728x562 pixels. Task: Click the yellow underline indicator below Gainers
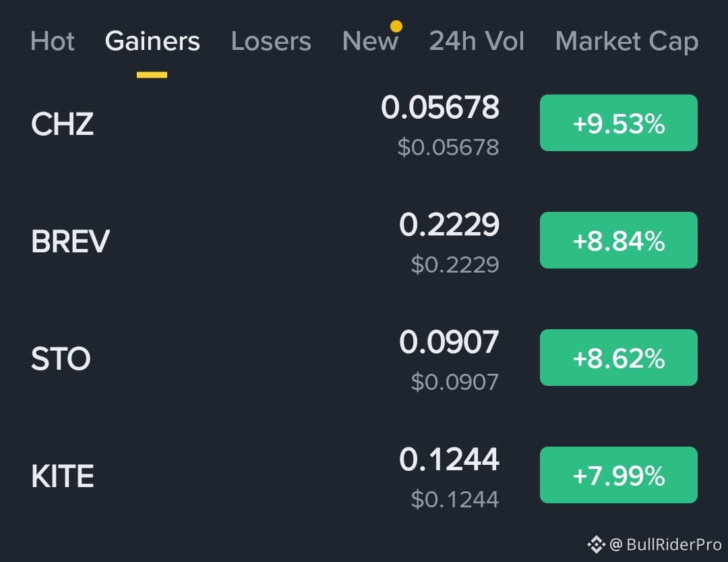(x=152, y=69)
